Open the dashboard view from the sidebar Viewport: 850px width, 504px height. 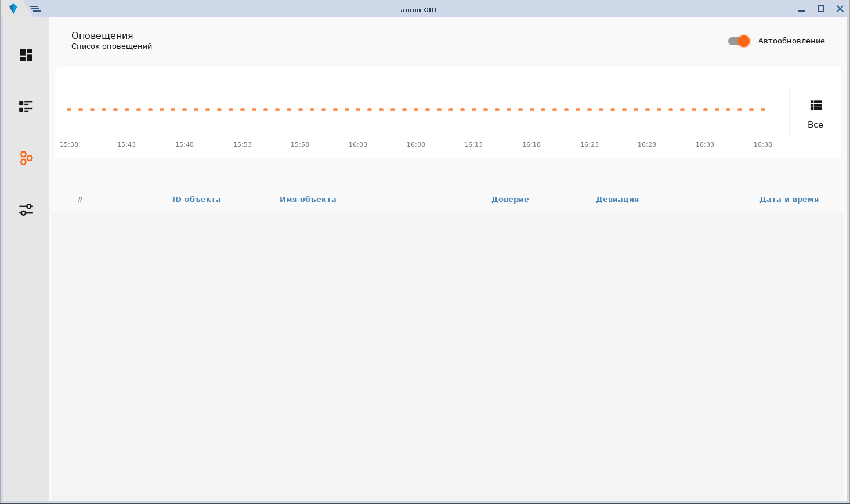click(26, 55)
